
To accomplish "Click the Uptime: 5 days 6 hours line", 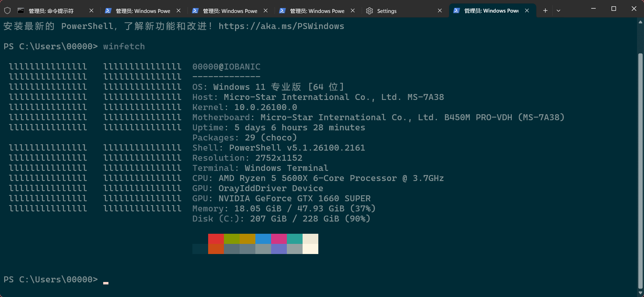I will coord(279,128).
